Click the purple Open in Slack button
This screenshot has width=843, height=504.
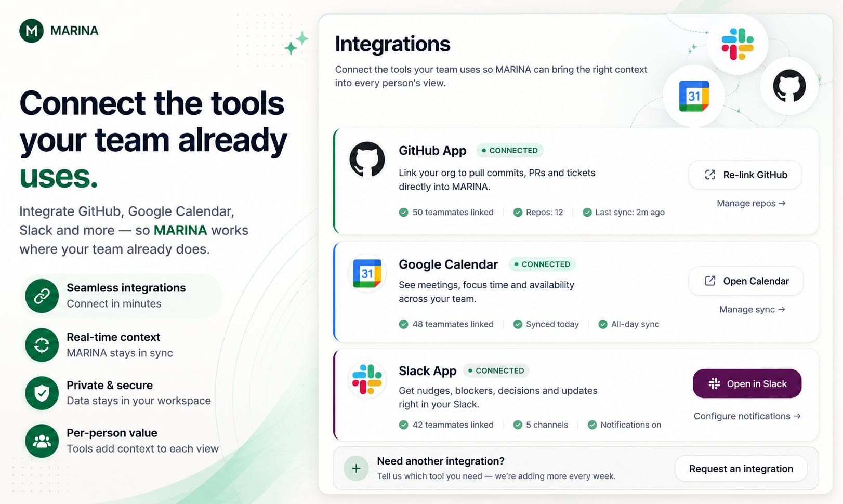(x=747, y=384)
